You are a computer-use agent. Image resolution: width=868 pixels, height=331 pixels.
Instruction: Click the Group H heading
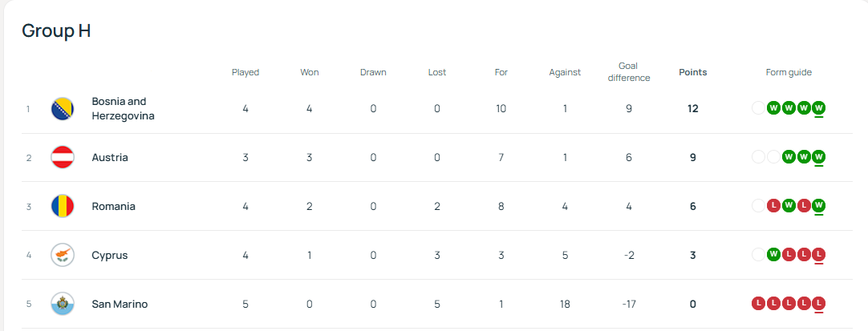point(56,31)
